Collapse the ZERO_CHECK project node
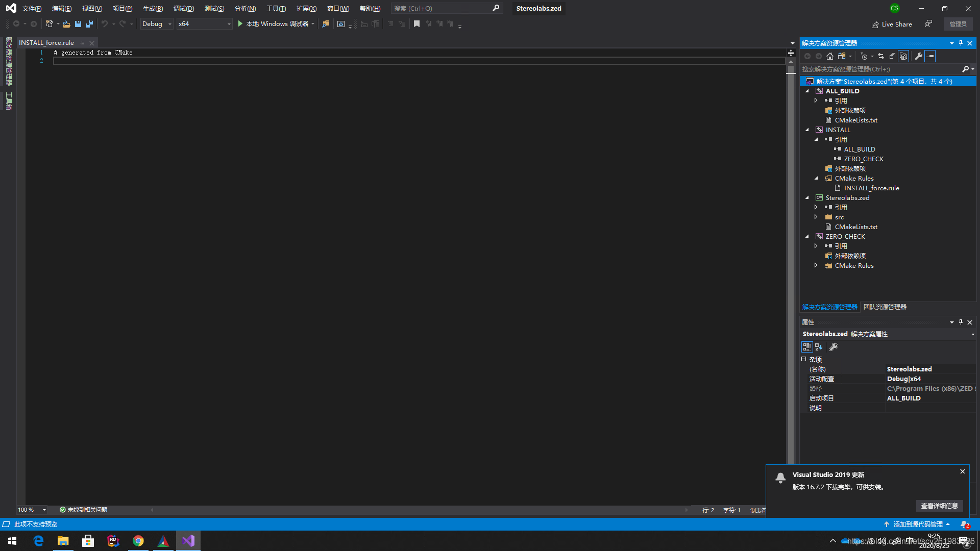980x551 pixels. click(807, 236)
